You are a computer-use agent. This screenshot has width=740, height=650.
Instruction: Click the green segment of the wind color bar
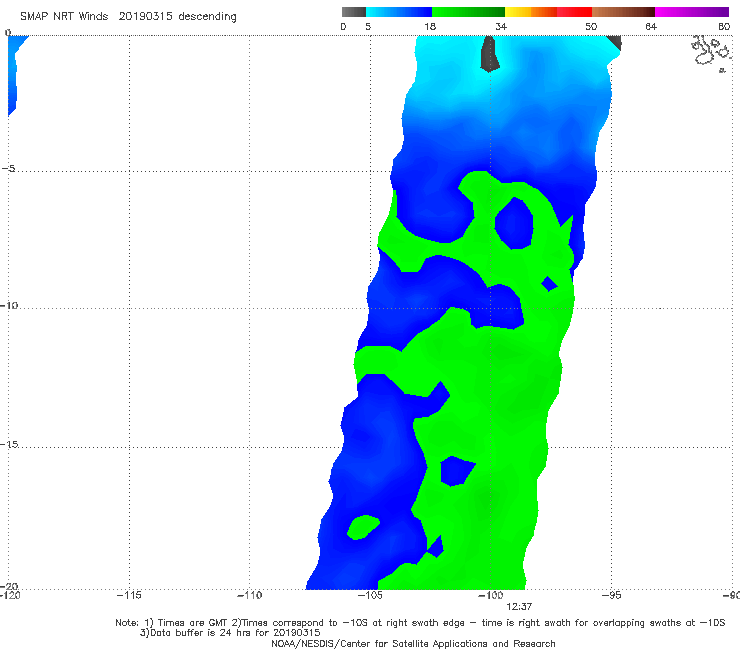[x=468, y=12]
